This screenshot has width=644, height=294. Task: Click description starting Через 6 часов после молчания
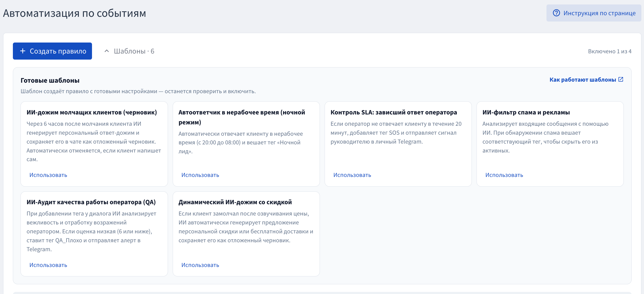94,141
